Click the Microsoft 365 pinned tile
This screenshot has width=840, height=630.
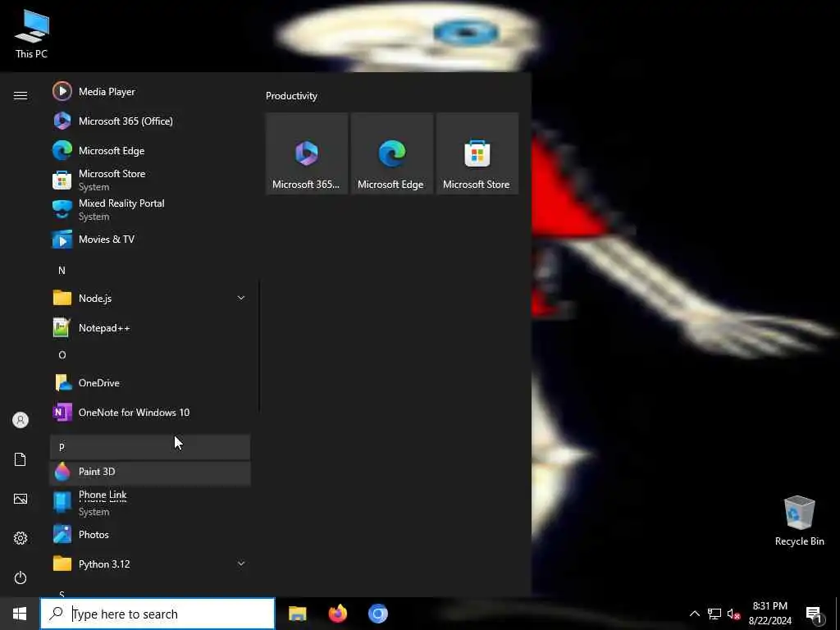coord(307,153)
